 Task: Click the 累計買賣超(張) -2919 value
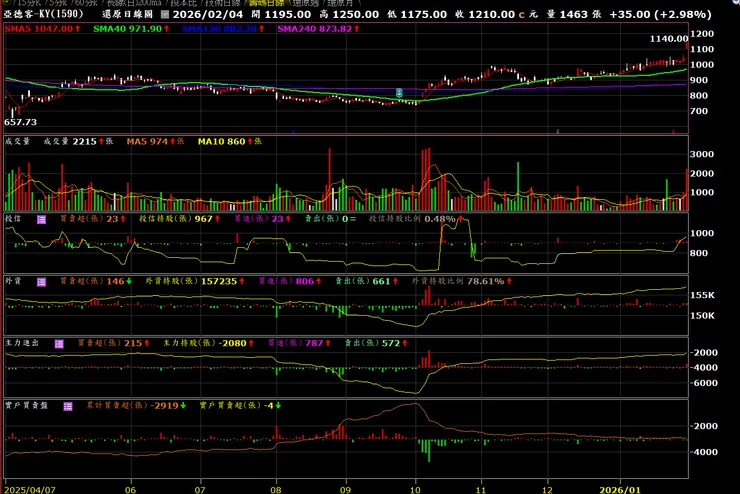point(164,405)
